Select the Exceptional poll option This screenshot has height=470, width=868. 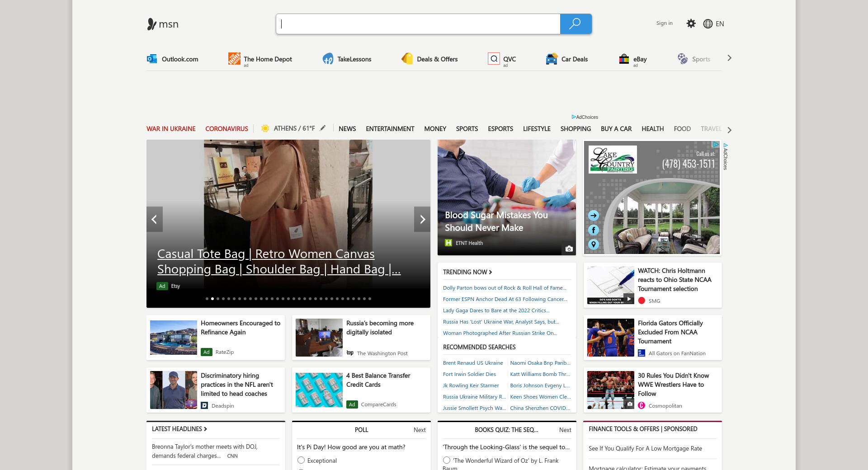(301, 460)
